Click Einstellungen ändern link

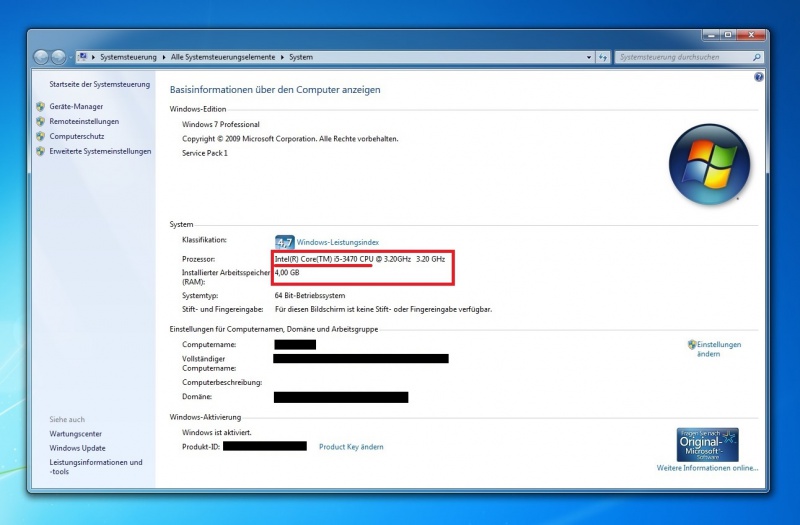(719, 349)
